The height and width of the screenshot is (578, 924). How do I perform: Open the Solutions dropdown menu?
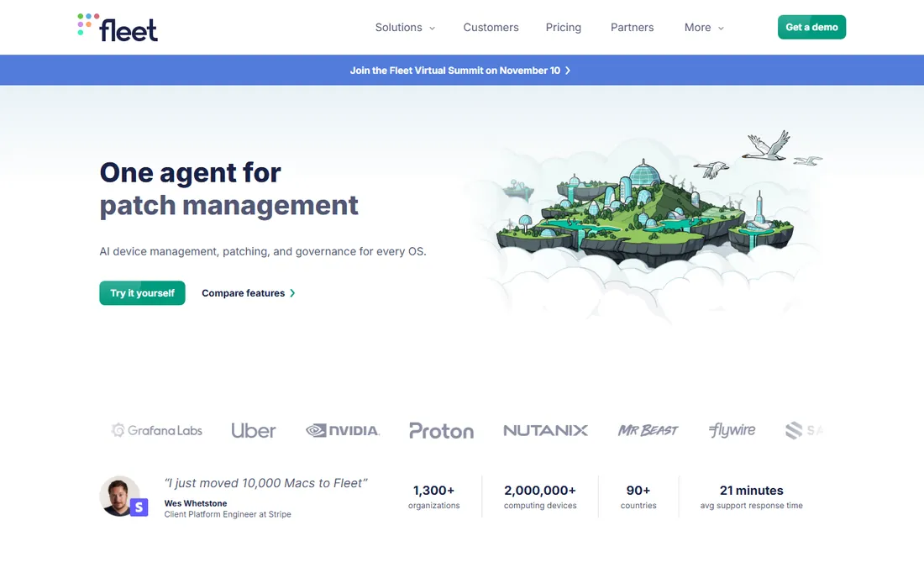tap(405, 28)
